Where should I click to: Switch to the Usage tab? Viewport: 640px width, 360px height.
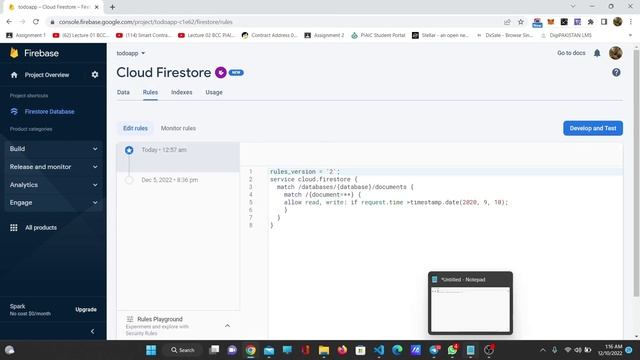pos(214,92)
